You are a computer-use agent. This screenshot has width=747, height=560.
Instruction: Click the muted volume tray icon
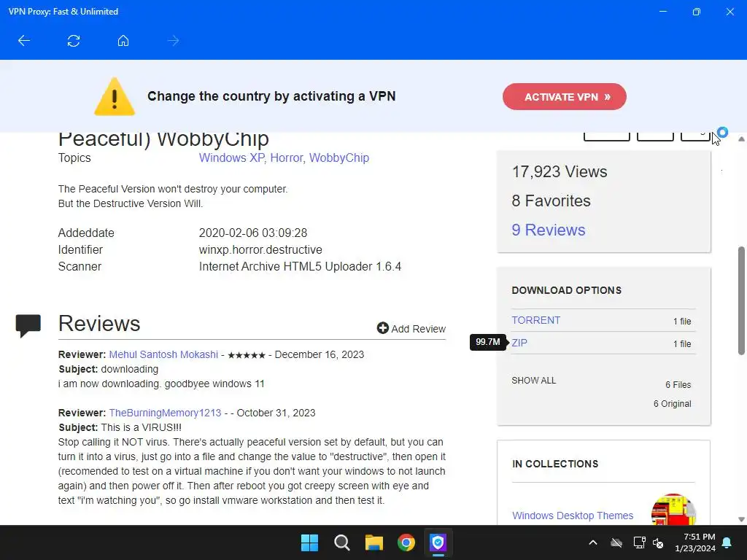[x=658, y=542]
